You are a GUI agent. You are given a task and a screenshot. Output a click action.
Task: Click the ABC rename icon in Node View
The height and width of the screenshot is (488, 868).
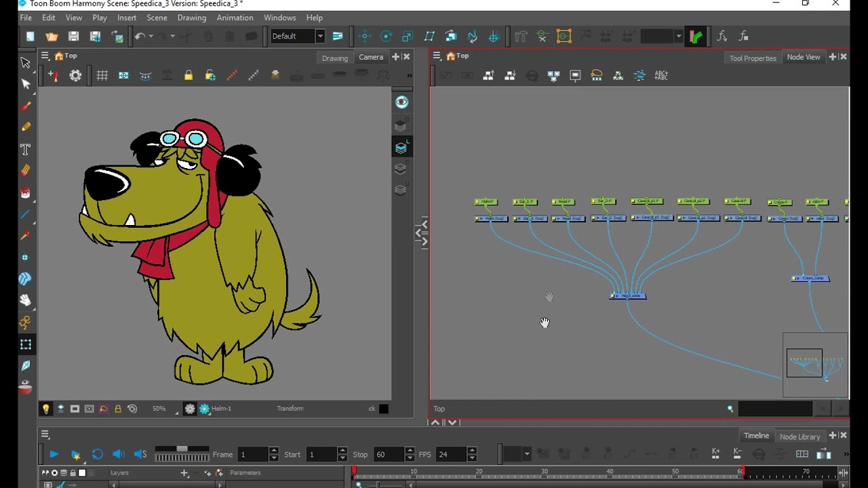661,76
